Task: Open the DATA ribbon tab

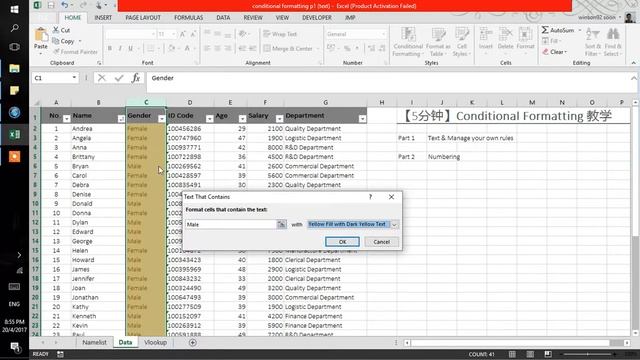Action: [x=223, y=18]
